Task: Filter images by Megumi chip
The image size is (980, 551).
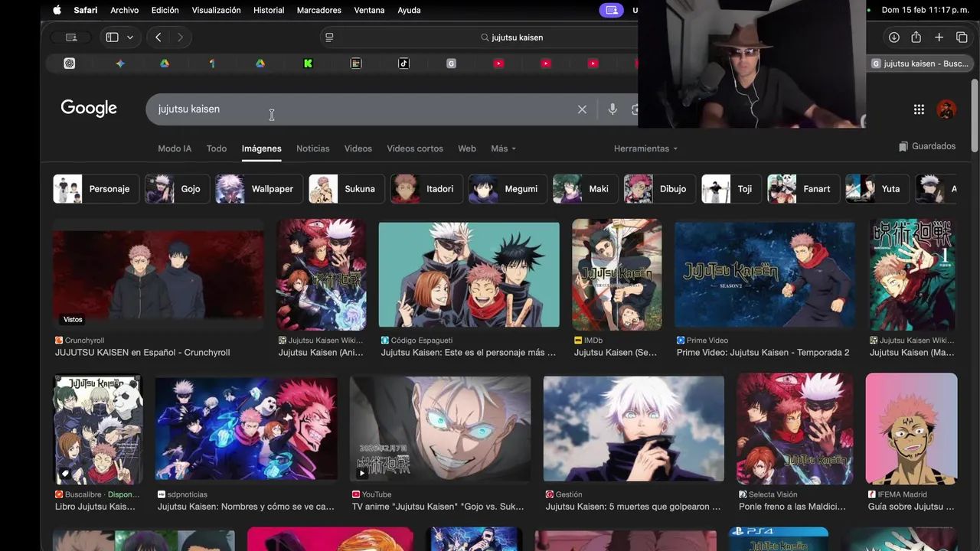Action: (508, 189)
